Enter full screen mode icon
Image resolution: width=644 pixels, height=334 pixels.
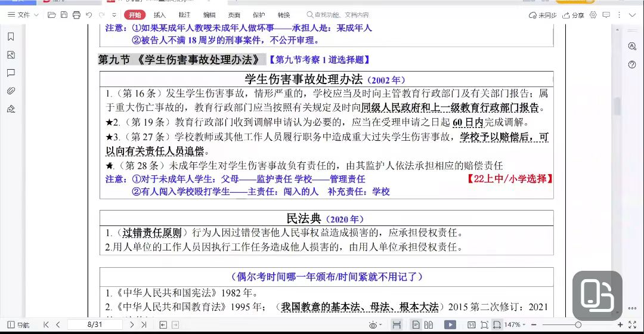click(x=633, y=324)
